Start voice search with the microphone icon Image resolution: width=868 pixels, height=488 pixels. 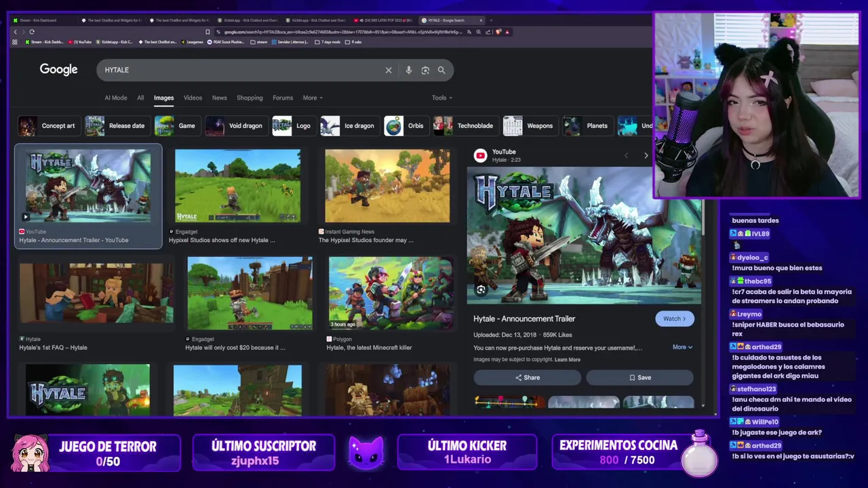pyautogui.click(x=408, y=70)
